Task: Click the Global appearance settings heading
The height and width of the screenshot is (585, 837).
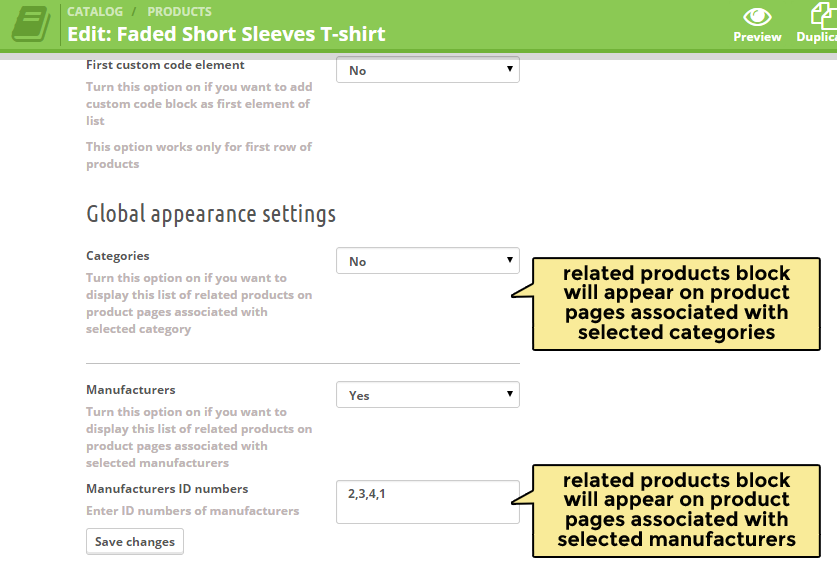Action: pyautogui.click(x=211, y=214)
